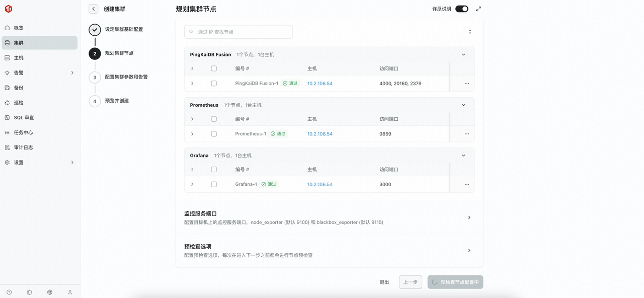Expand the 监控服务端口 section
This screenshot has height=298, width=644.
click(469, 217)
